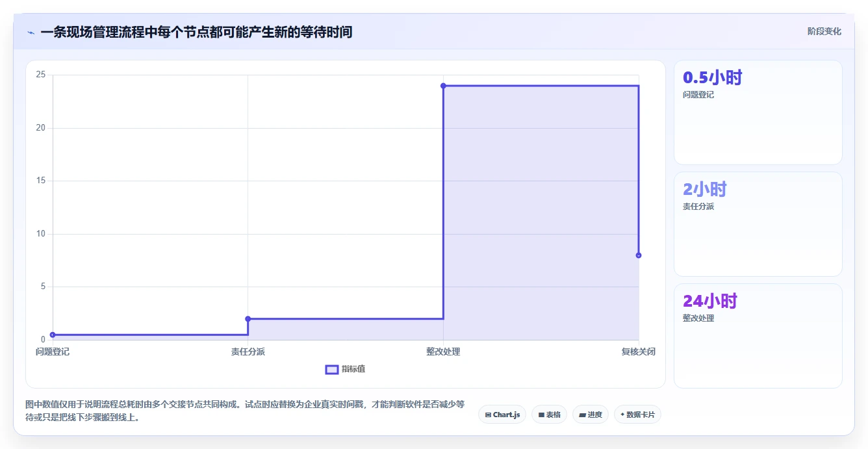This screenshot has height=449, width=868.
Task: Click the 表格 tag icon
Action: [x=541, y=415]
